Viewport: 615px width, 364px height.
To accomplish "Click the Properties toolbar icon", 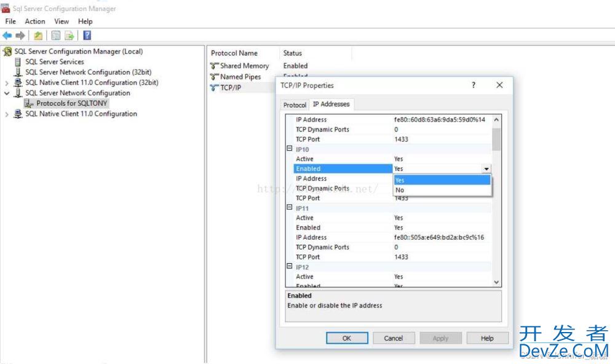I will [56, 36].
